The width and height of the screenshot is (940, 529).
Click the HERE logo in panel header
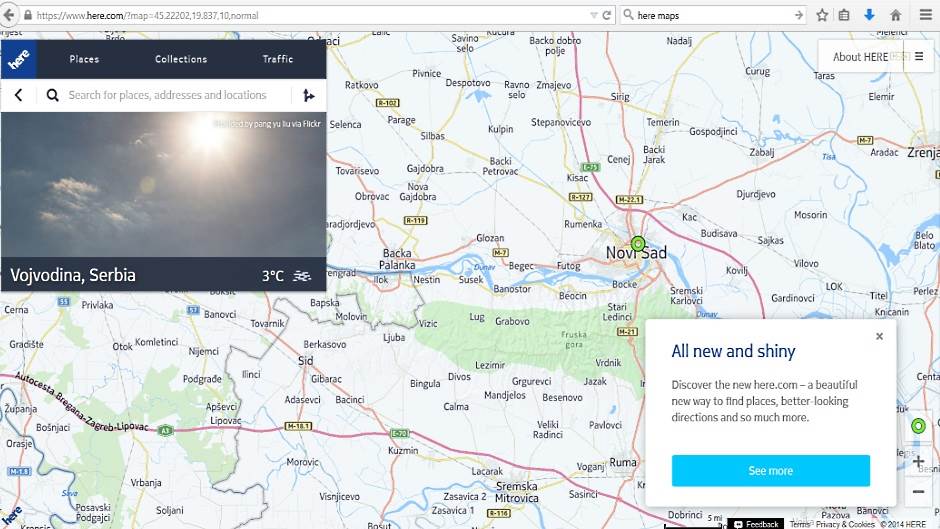(19, 59)
